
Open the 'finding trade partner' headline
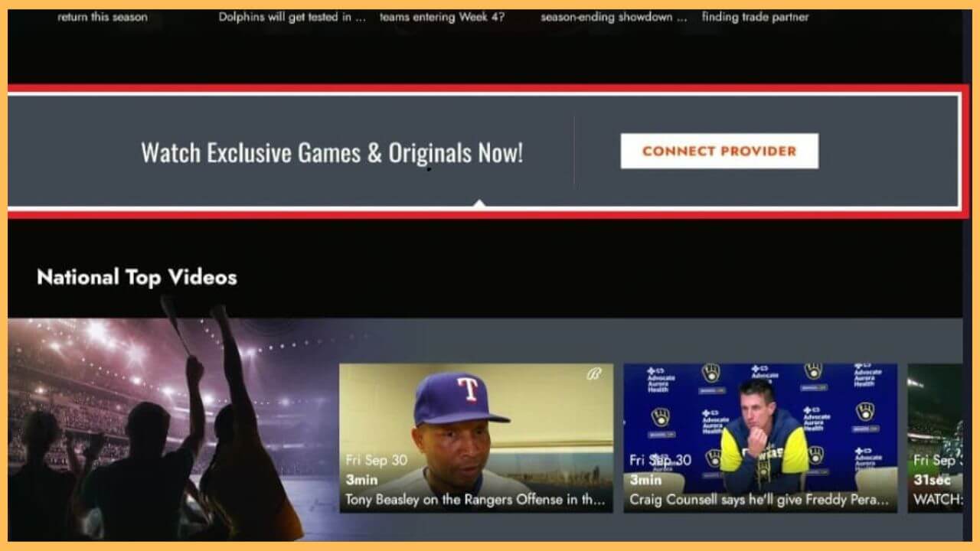tap(756, 17)
